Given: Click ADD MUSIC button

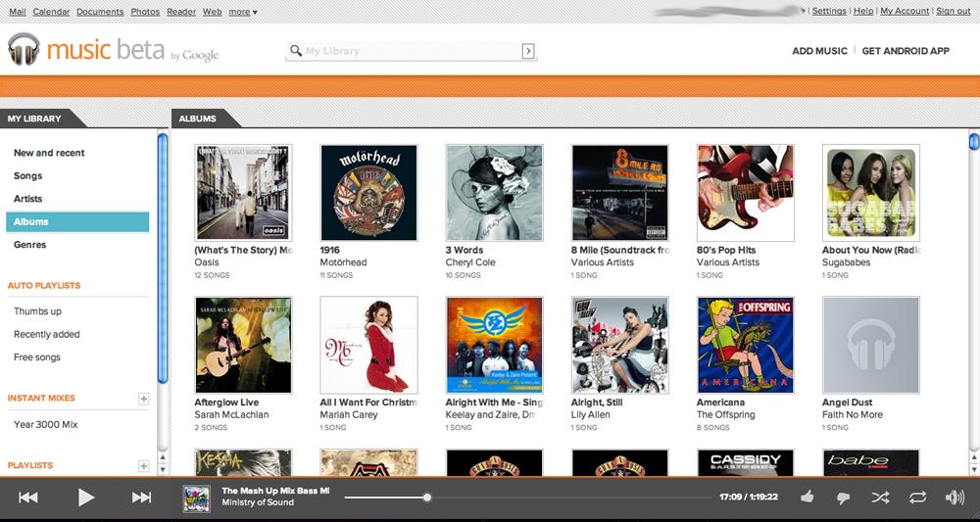Looking at the screenshot, I should point(819,51).
